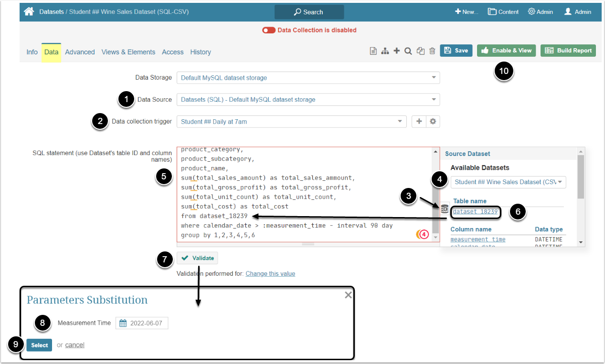
Task: Open the Data Source dropdown
Action: [308, 100]
